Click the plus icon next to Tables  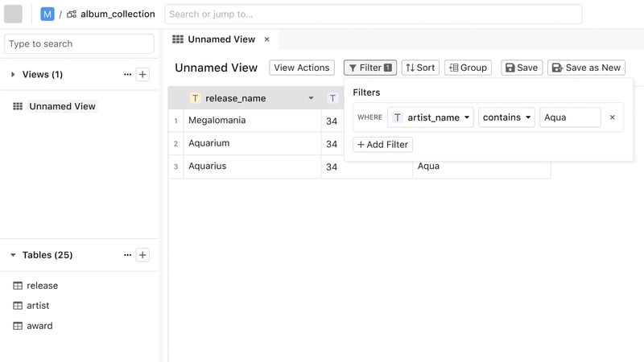142,255
